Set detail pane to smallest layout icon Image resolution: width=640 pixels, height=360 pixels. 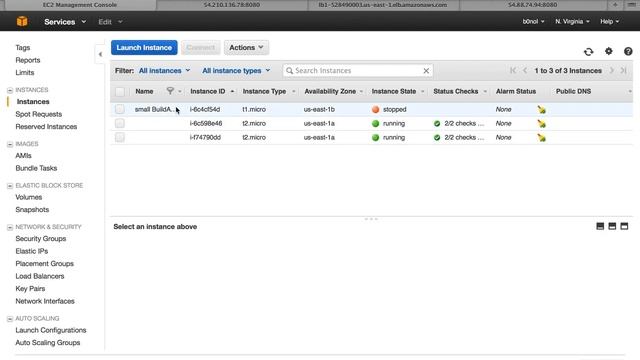[600, 226]
